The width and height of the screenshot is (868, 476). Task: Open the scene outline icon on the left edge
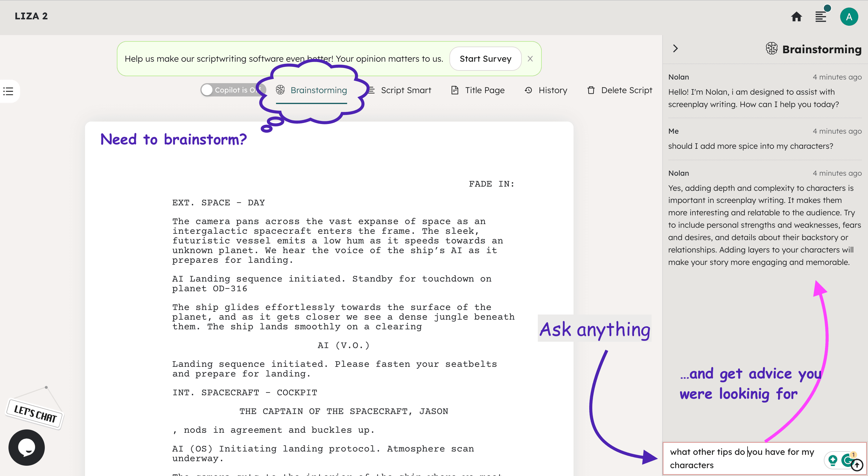tap(8, 91)
